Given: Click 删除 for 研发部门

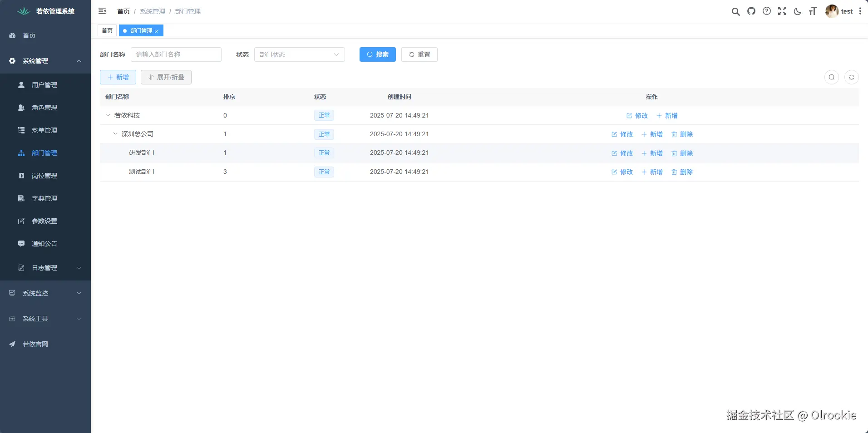Looking at the screenshot, I should 682,153.
